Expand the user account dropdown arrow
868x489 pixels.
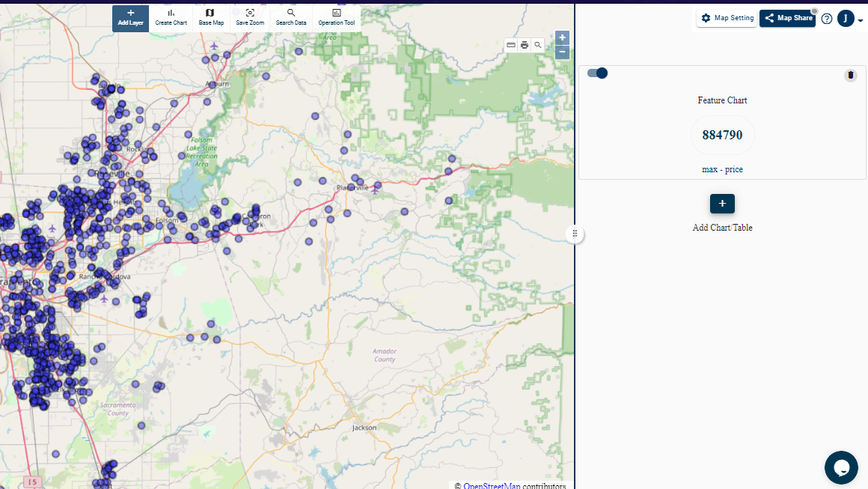pyautogui.click(x=861, y=20)
